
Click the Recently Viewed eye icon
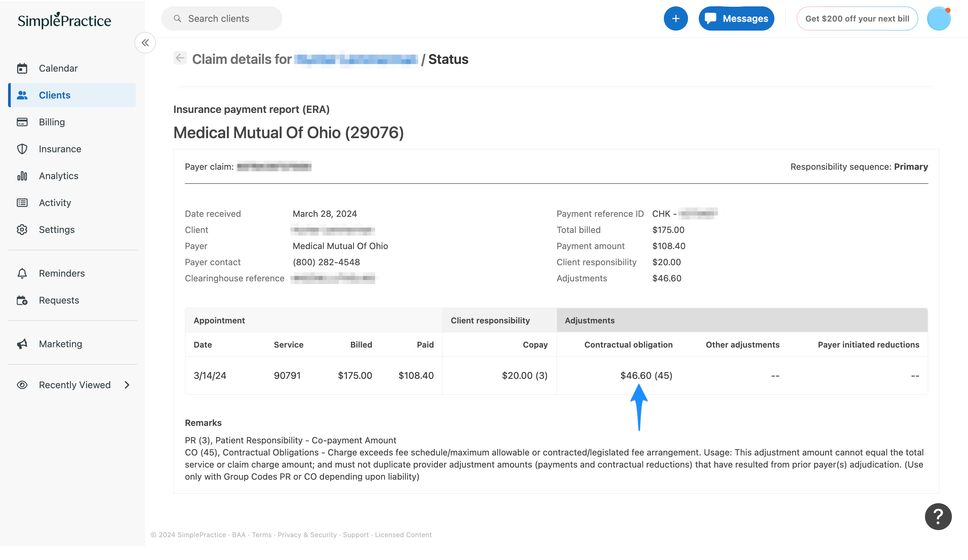coord(22,385)
